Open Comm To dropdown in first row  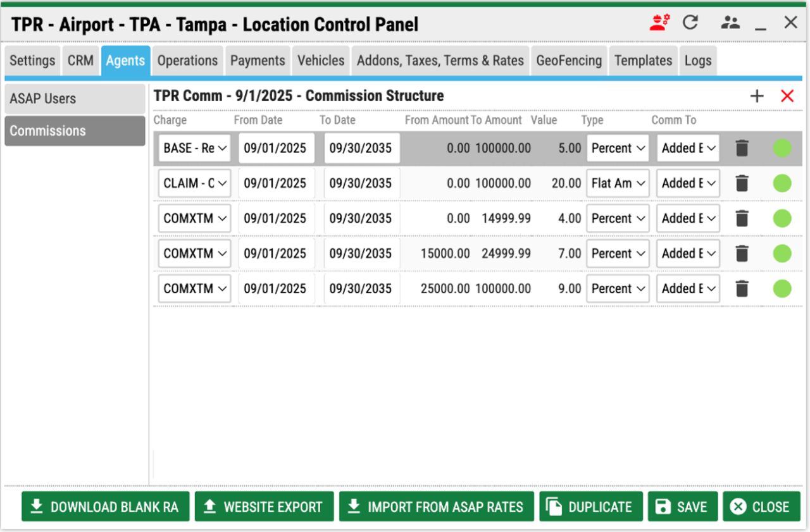point(688,149)
